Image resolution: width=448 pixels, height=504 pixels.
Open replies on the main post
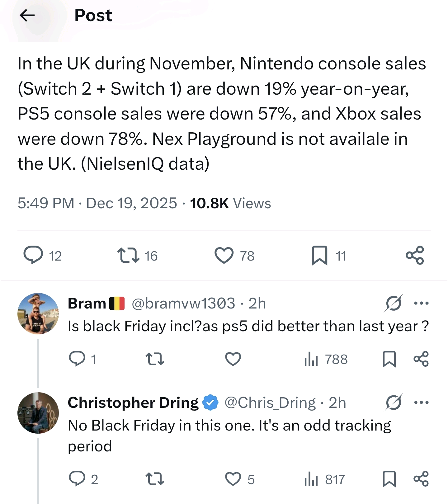coord(34,255)
